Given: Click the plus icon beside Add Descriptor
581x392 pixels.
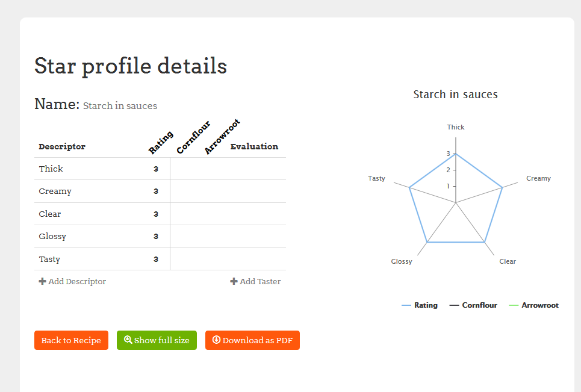Looking at the screenshot, I should coord(42,281).
